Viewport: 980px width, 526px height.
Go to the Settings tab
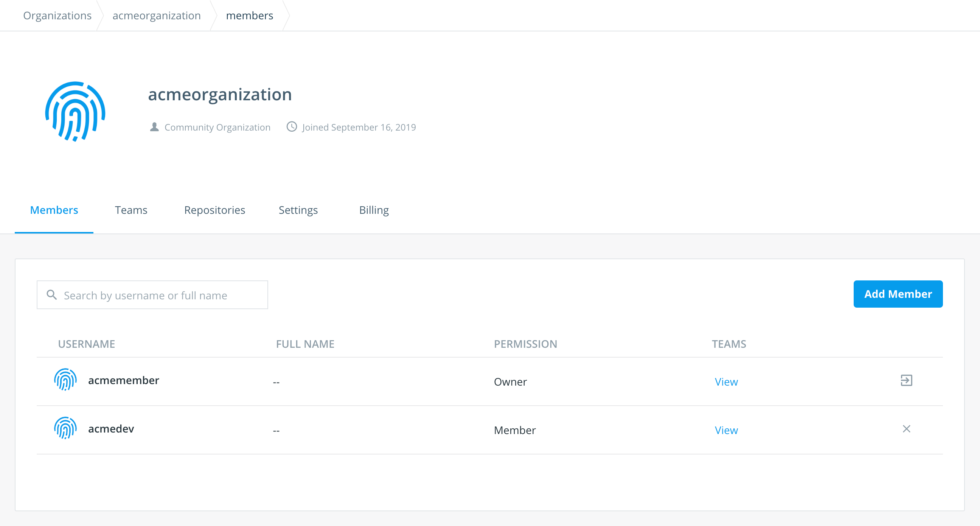click(298, 210)
